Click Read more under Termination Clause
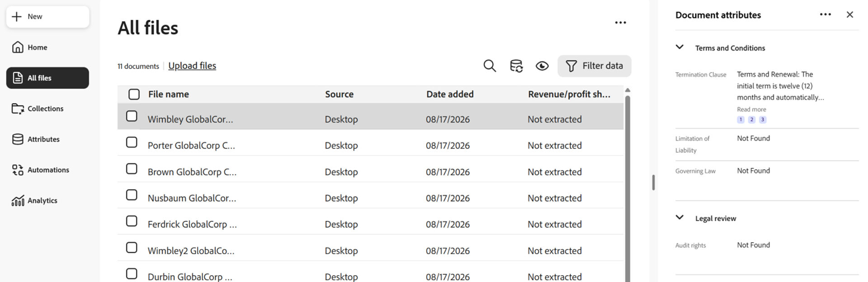Image resolution: width=868 pixels, height=282 pixels. pos(751,110)
